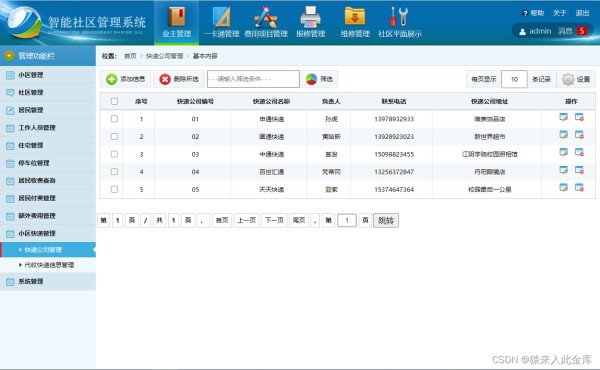Click 首页 in the breadcrumb path
The image size is (600, 370).
(x=130, y=56)
